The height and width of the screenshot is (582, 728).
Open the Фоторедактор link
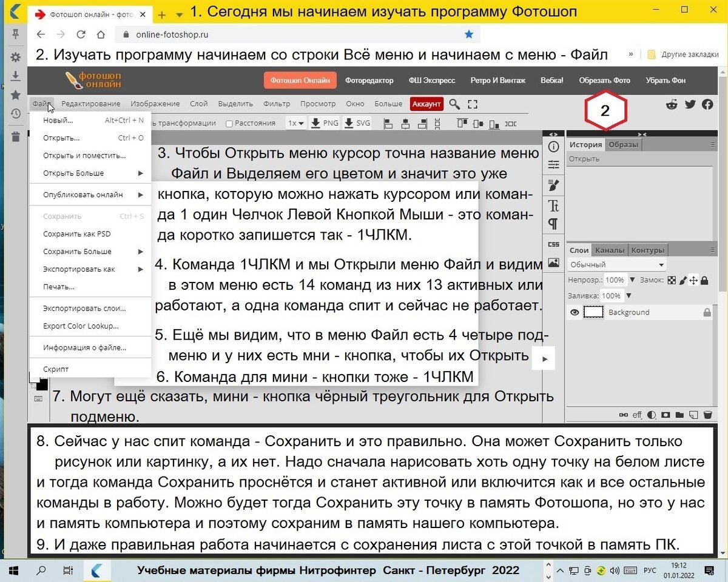tap(369, 80)
